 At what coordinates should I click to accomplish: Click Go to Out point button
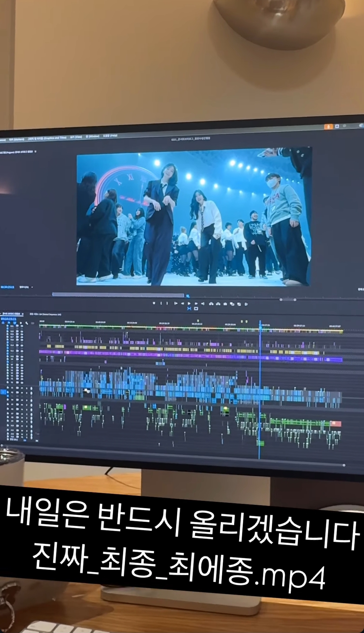203,303
